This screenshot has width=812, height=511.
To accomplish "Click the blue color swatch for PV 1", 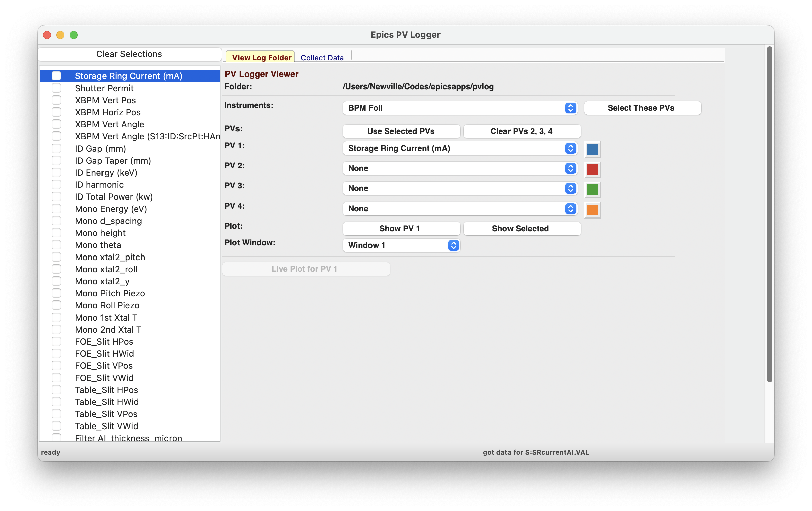I will coord(592,150).
